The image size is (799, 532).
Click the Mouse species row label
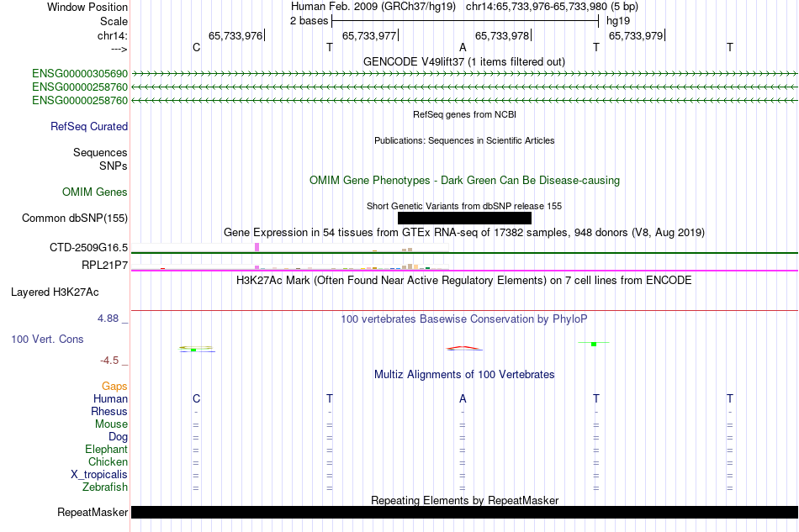pyautogui.click(x=111, y=424)
